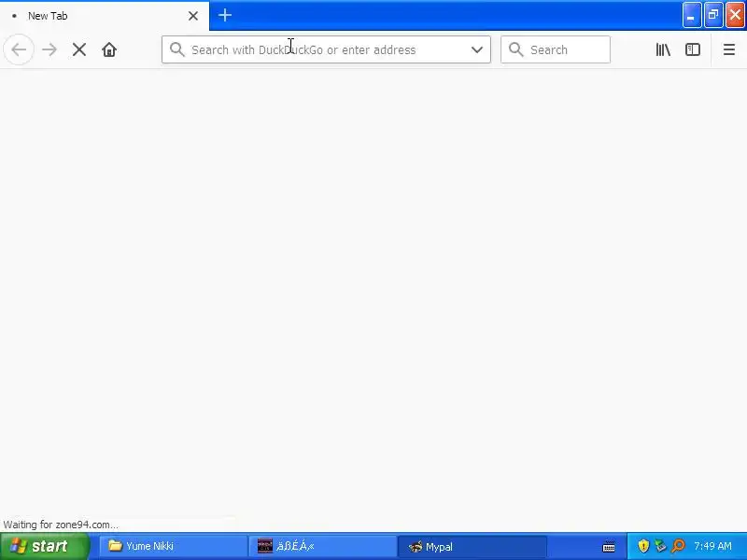Click the forward navigation arrow
This screenshot has height=560, width=747.
click(49, 49)
